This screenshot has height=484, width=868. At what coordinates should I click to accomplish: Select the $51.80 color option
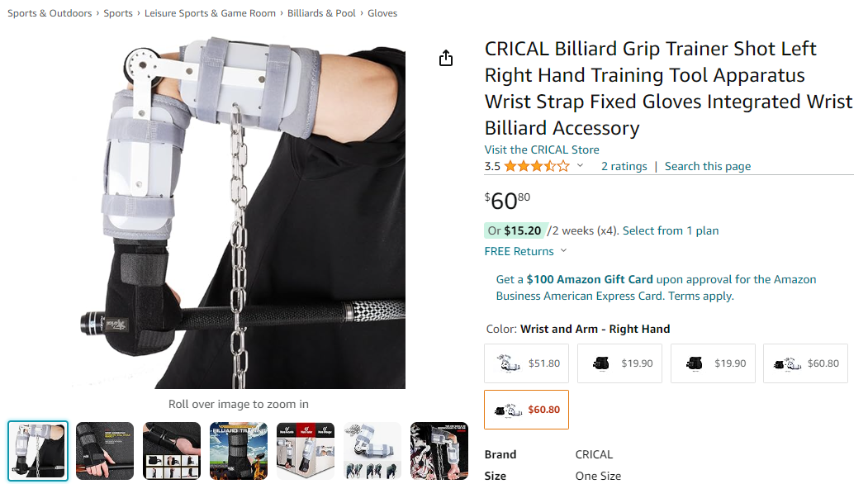pos(527,363)
